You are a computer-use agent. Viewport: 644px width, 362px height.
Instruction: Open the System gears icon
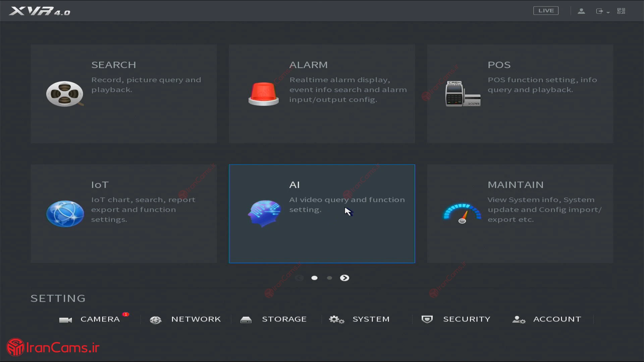[x=336, y=319]
